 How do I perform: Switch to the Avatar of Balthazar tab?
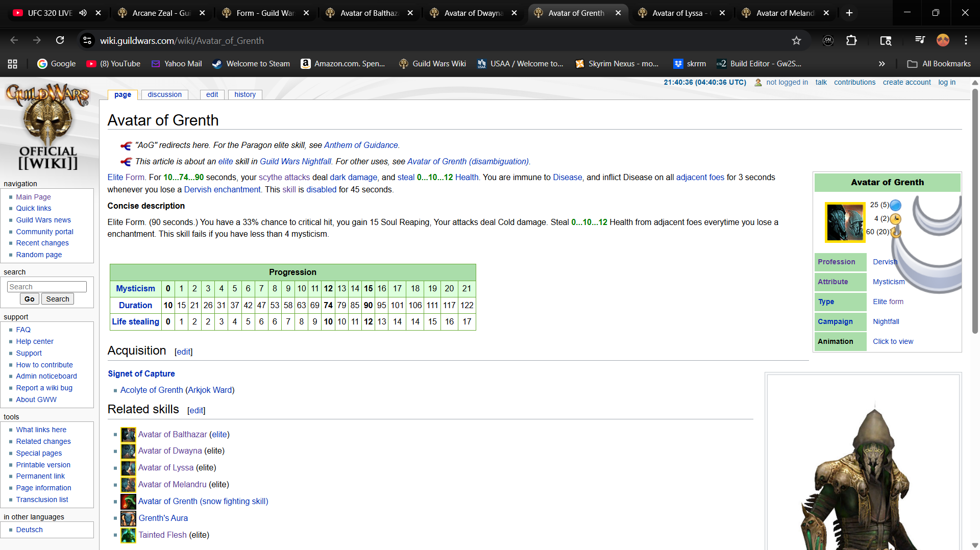(x=370, y=13)
